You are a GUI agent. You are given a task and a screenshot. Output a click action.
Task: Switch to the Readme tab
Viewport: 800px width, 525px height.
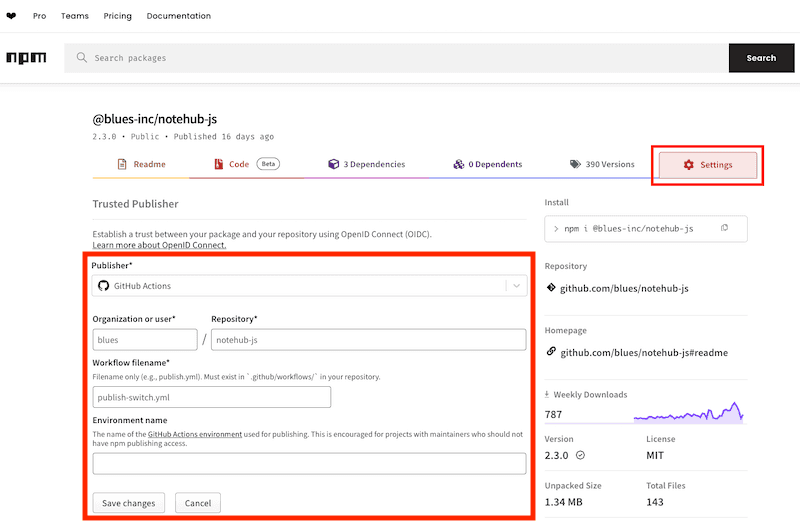coord(141,164)
